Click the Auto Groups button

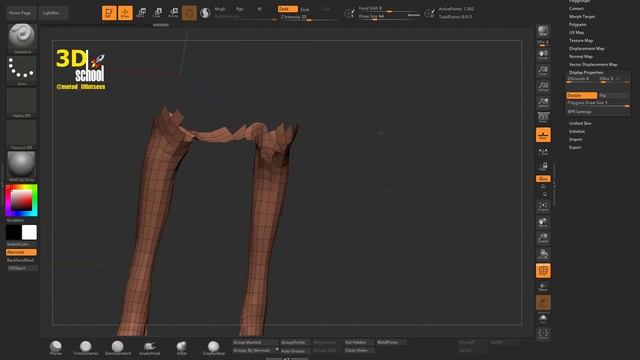[x=295, y=351]
